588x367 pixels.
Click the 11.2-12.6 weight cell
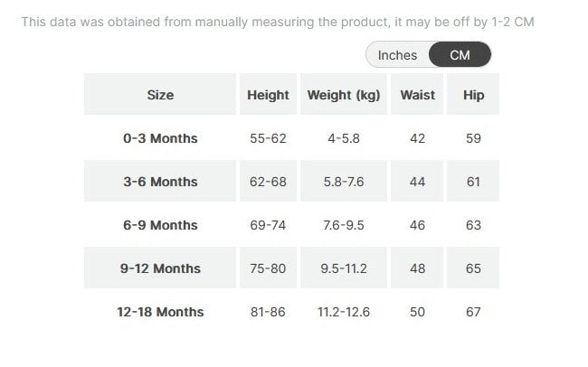(344, 312)
